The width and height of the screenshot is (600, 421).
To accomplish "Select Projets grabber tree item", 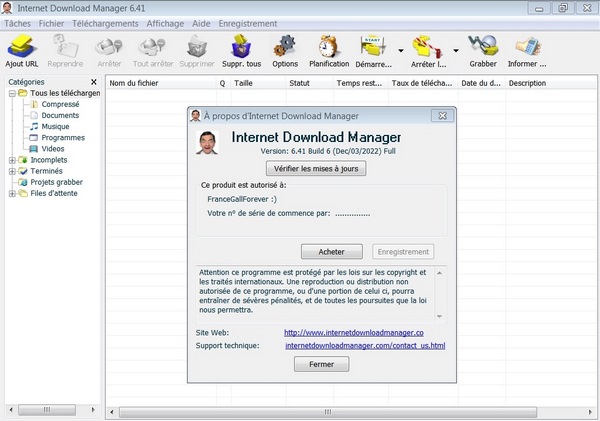I will coord(56,182).
